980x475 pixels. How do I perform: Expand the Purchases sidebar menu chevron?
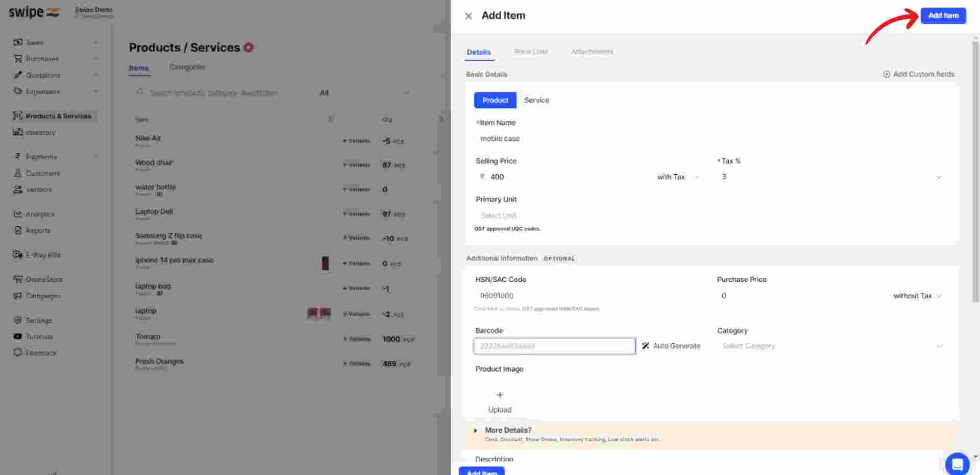click(x=95, y=59)
